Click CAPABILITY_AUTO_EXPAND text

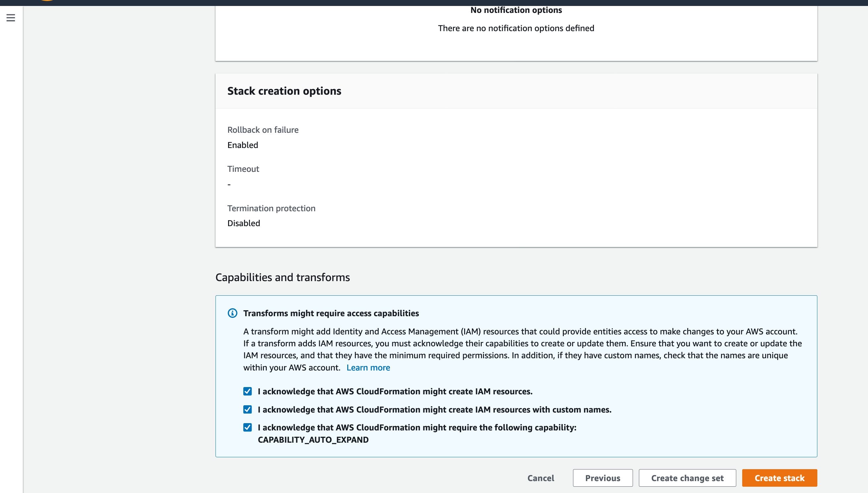click(x=313, y=439)
